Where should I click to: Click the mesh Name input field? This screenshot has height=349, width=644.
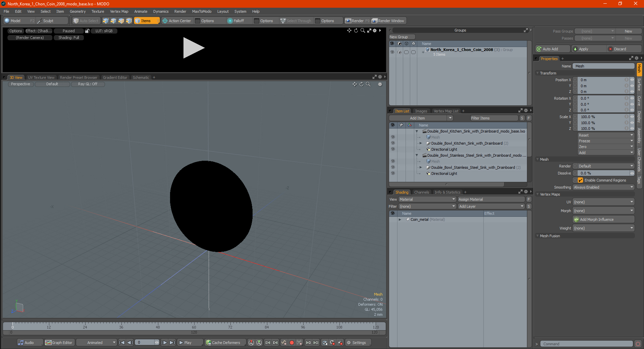(x=603, y=66)
